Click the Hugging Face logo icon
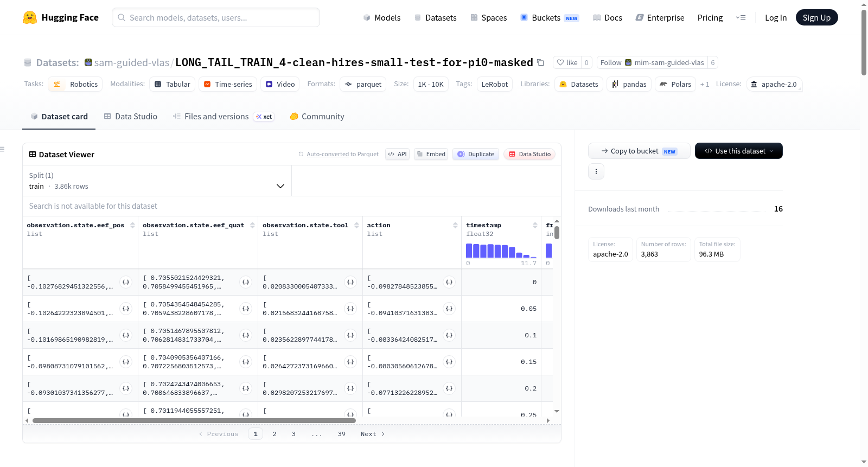 click(30, 17)
